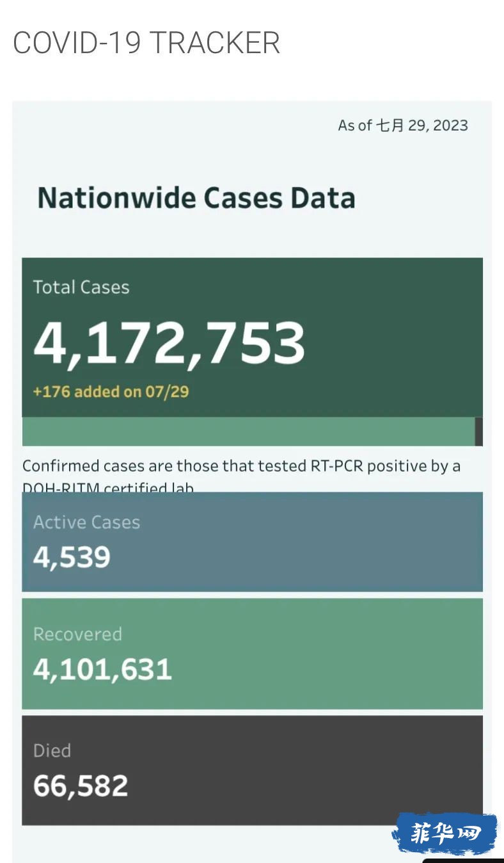Click the 4,539 active cases number

click(x=72, y=557)
